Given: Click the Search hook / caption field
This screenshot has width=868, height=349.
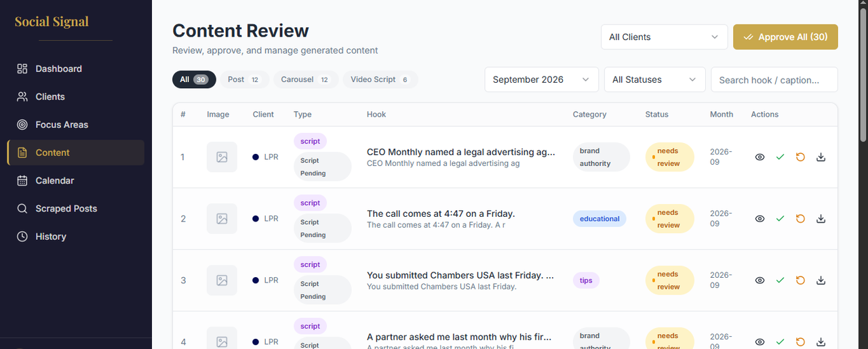Looking at the screenshot, I should 774,79.
